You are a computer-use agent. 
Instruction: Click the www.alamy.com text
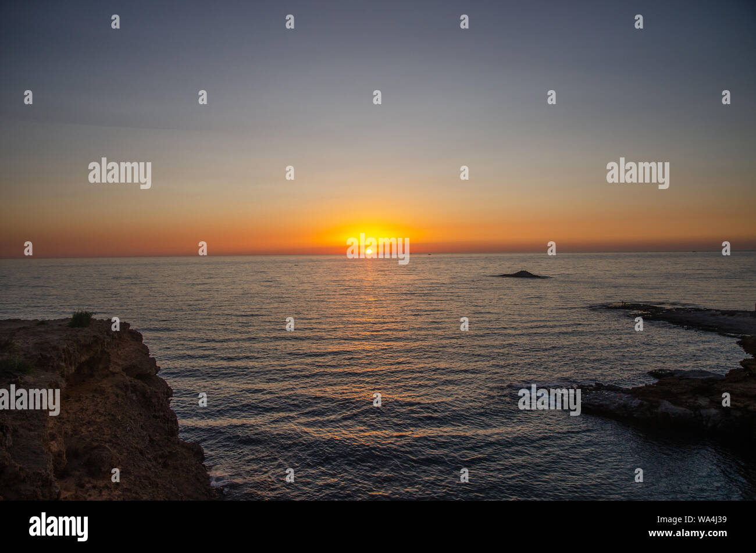pos(688,533)
